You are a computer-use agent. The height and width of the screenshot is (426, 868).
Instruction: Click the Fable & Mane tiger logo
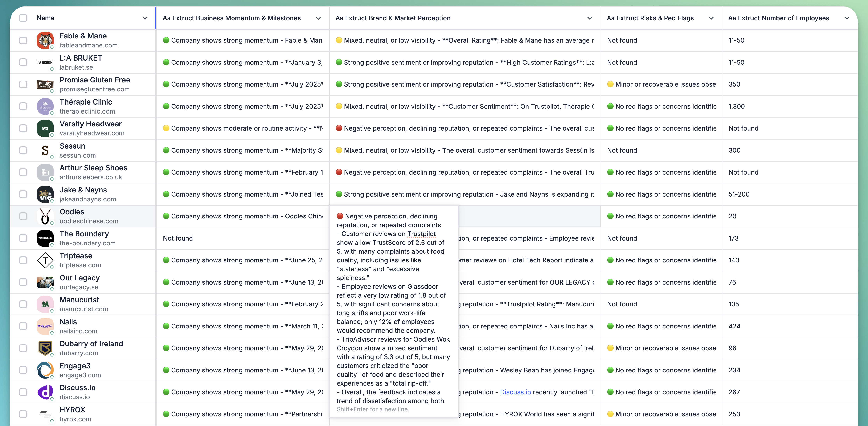point(45,40)
